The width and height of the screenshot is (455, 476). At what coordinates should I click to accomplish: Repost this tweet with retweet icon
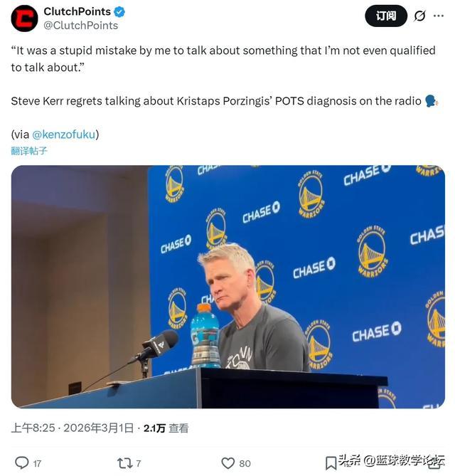[x=124, y=463]
